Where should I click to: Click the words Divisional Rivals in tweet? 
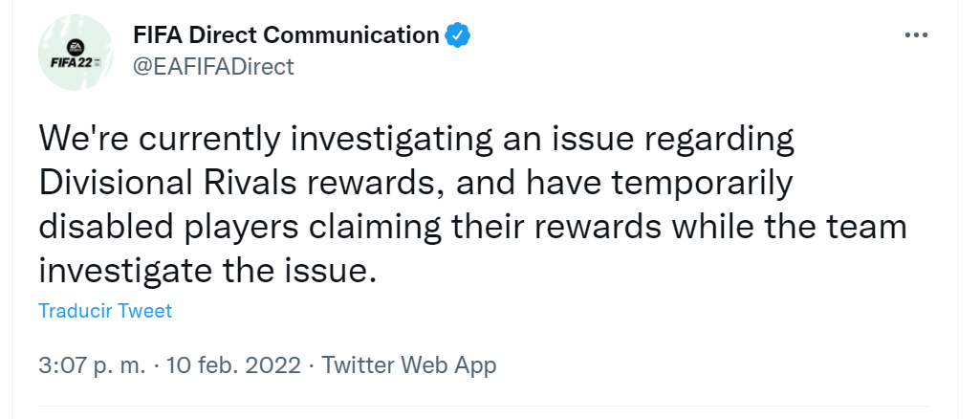click(168, 184)
